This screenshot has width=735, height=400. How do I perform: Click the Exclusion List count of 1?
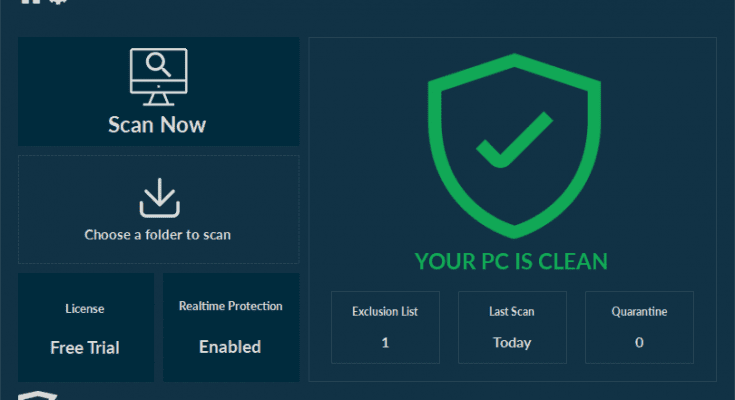pyautogui.click(x=385, y=342)
